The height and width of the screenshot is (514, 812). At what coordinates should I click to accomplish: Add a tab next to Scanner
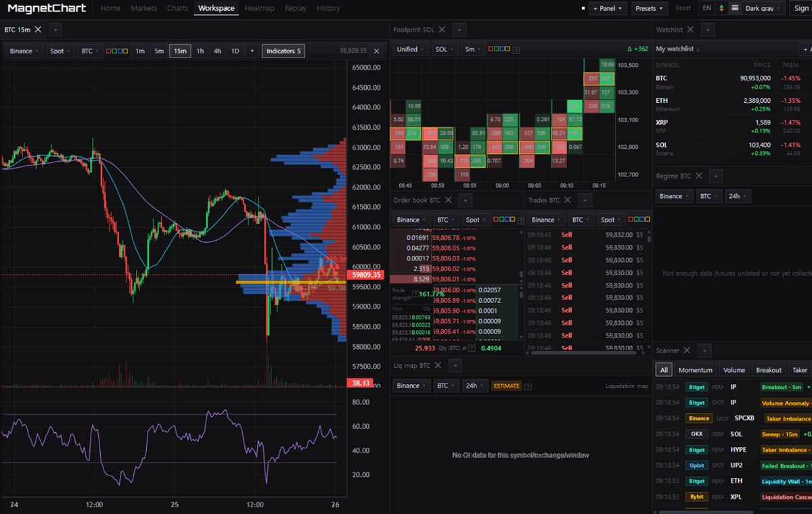[704, 350]
